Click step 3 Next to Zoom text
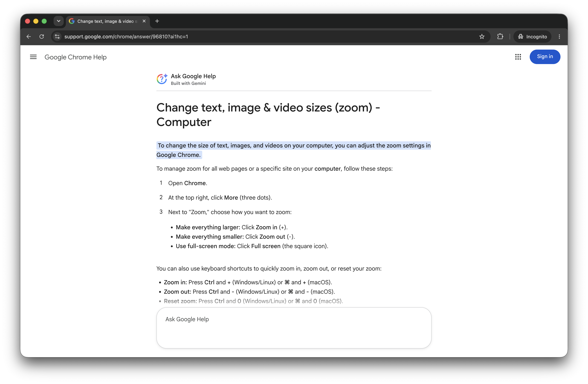Image resolution: width=588 pixels, height=384 pixels. pyautogui.click(x=230, y=212)
